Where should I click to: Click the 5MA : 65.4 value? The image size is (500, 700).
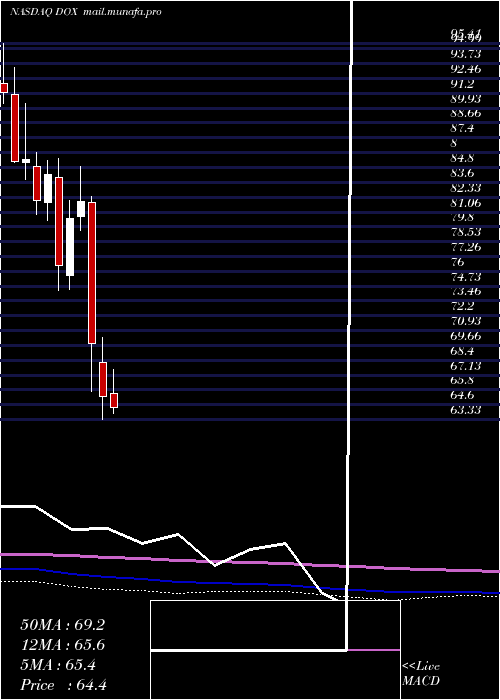[58, 665]
